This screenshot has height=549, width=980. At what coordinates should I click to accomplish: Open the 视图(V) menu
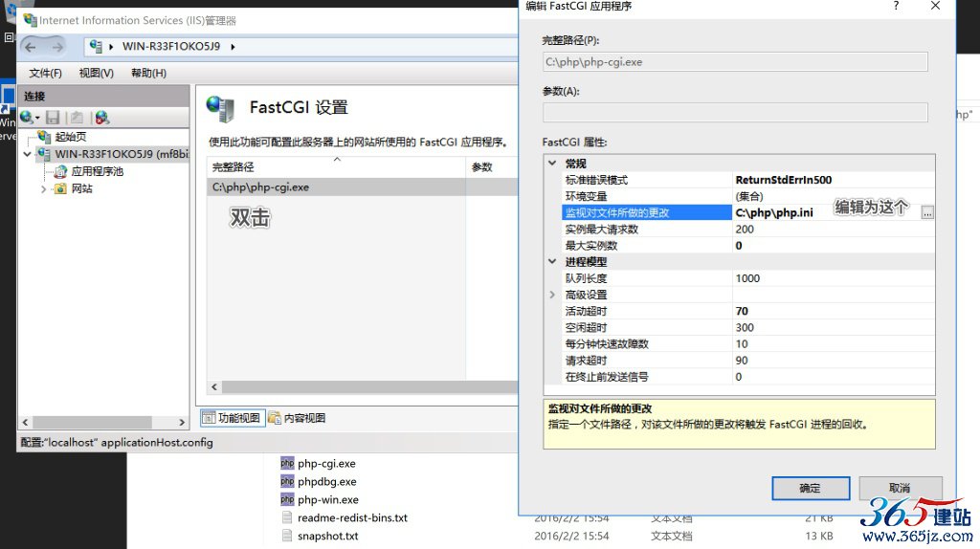(x=97, y=73)
